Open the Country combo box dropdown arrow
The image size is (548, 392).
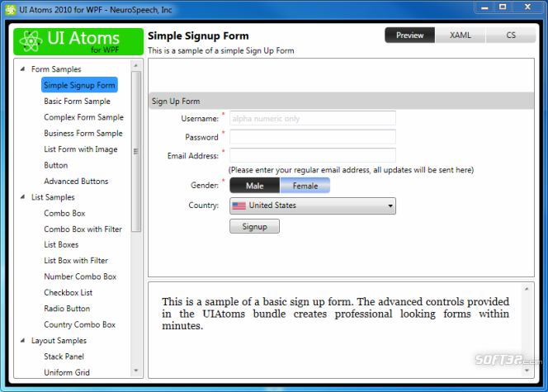[390, 205]
